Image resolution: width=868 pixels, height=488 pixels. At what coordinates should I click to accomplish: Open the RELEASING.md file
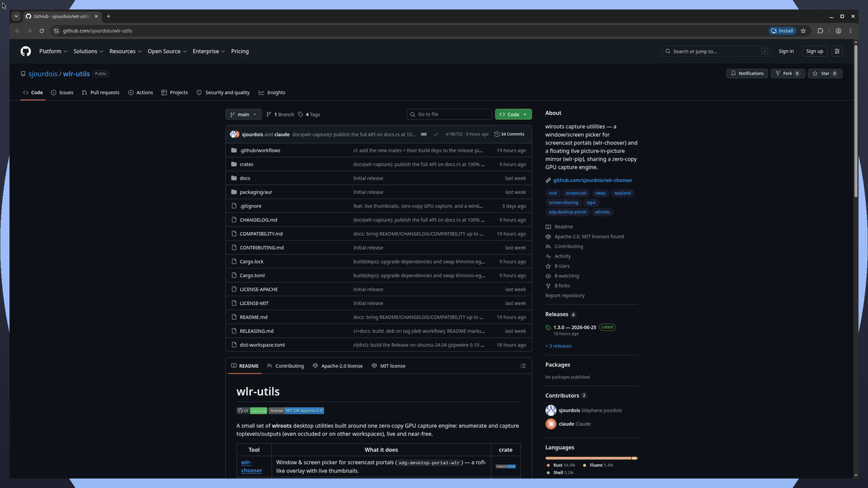[x=256, y=331]
